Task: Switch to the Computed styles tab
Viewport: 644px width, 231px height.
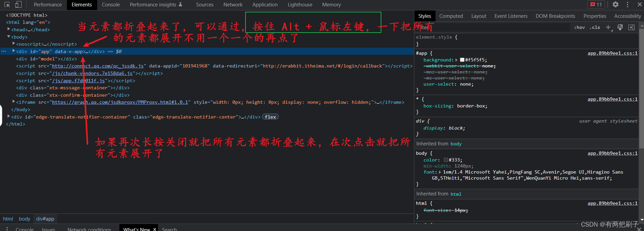Action: coord(451,16)
